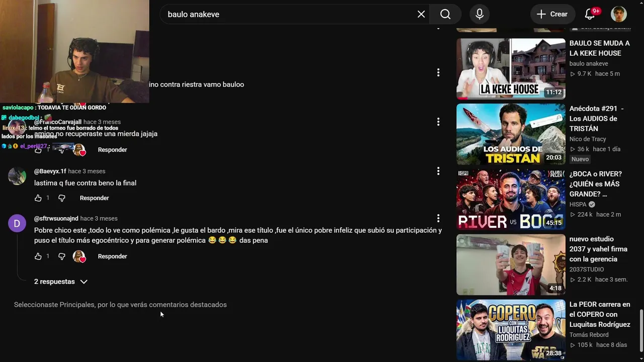Open the @FrancoCarvajall username link
Viewport: 644px width, 362px height.
click(57, 122)
